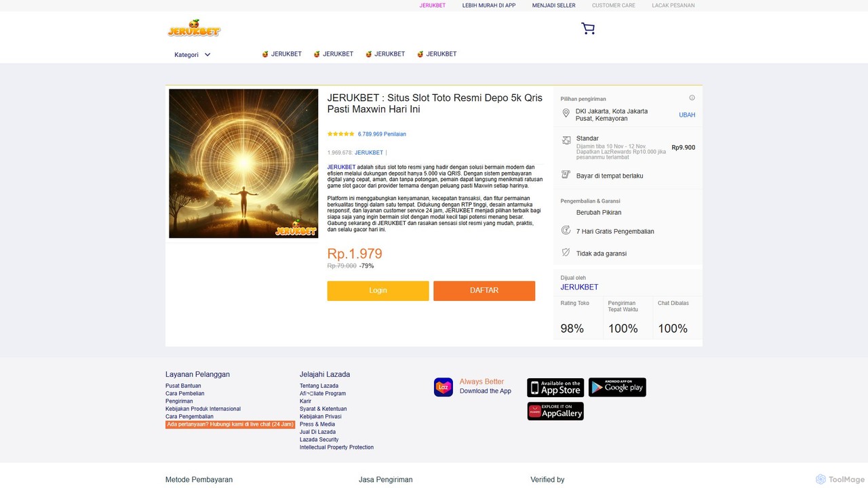The height and width of the screenshot is (488, 868).
Task: Open Cara Pengembalian link
Action: point(189,417)
